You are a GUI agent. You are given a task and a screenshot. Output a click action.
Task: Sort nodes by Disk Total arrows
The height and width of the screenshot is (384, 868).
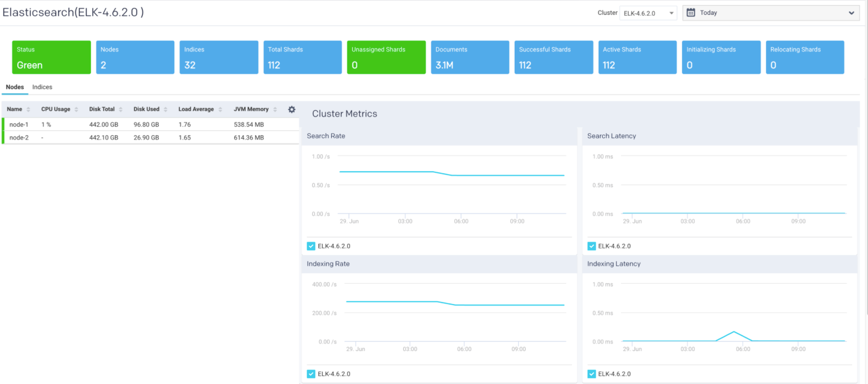[x=120, y=110]
